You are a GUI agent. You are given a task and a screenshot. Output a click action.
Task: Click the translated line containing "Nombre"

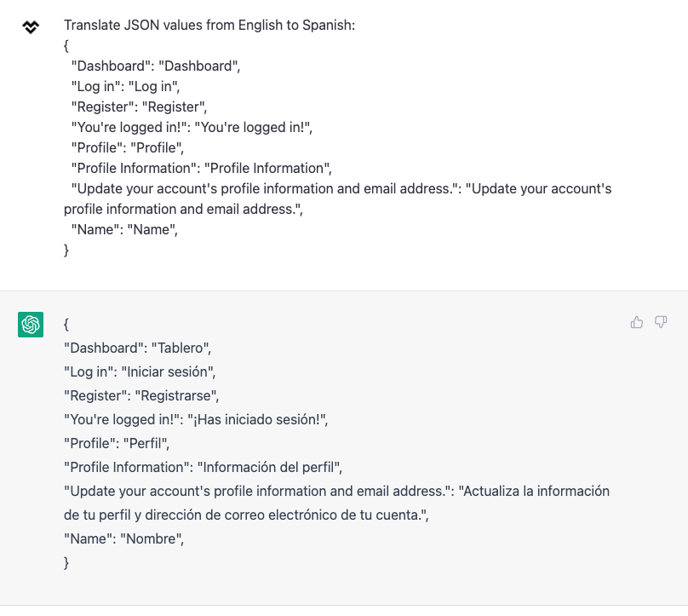pyautogui.click(x=123, y=538)
